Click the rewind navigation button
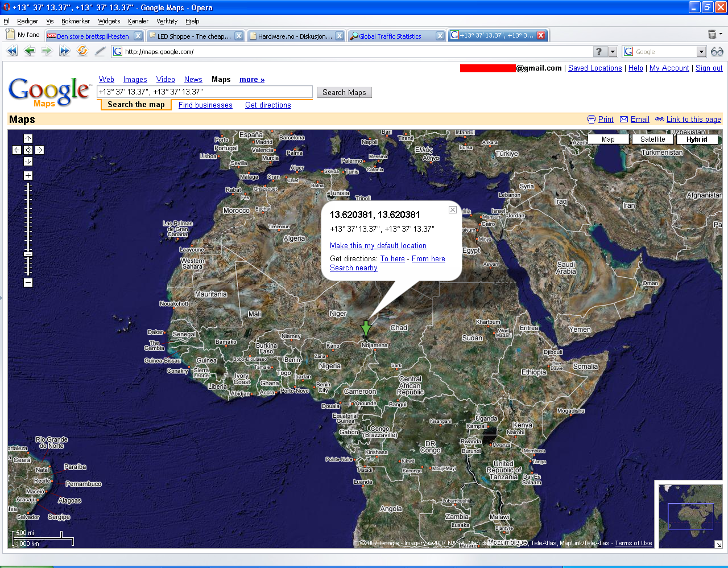Viewport: 728px width, 568px height. (x=12, y=51)
